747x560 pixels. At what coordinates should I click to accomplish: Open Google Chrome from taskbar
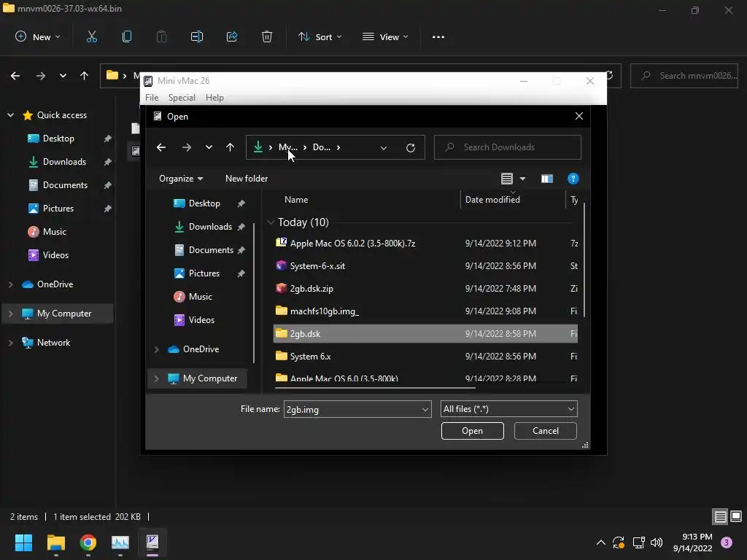click(x=88, y=542)
